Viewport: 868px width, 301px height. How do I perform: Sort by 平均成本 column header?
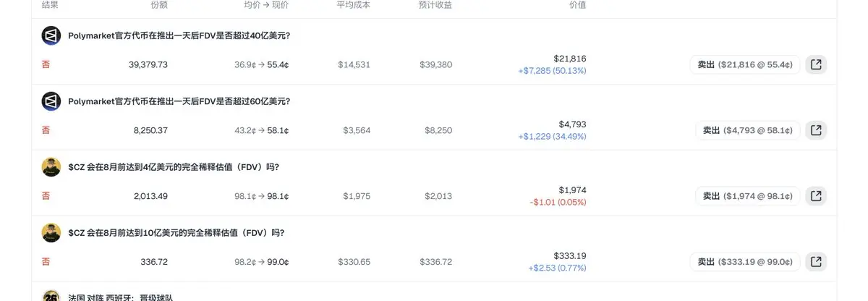(353, 5)
